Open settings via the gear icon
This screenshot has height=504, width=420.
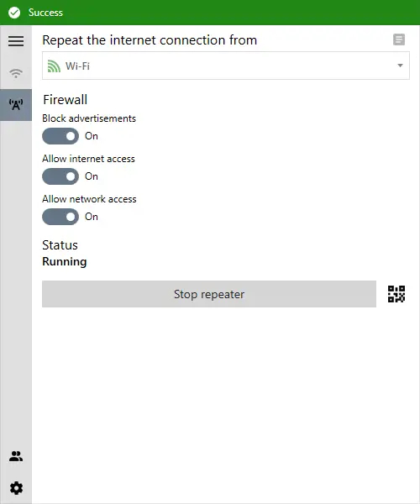[x=16, y=488]
